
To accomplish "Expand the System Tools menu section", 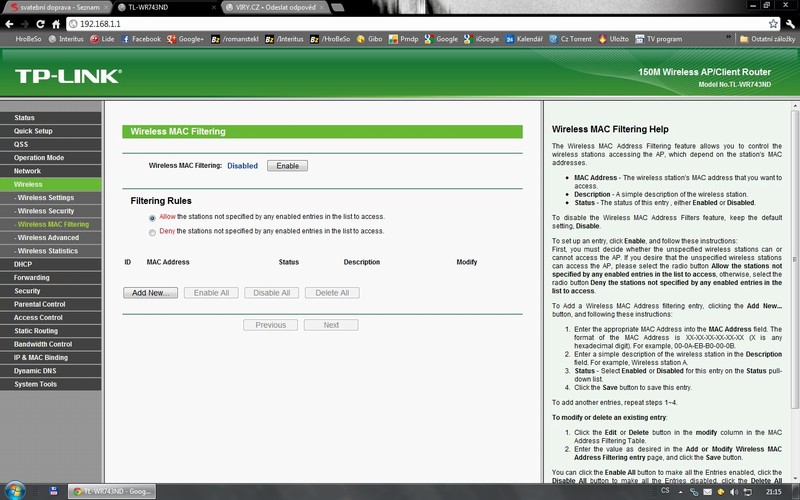I will pos(35,384).
